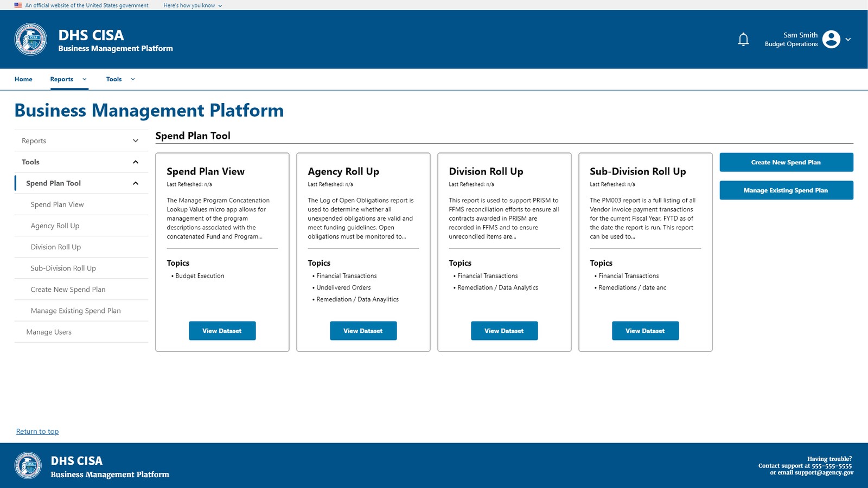Click the Budget Execution topic

coord(200,276)
